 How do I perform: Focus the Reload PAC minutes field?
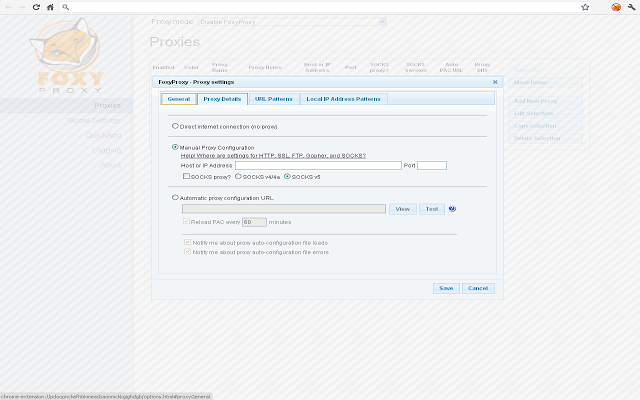click(x=254, y=222)
